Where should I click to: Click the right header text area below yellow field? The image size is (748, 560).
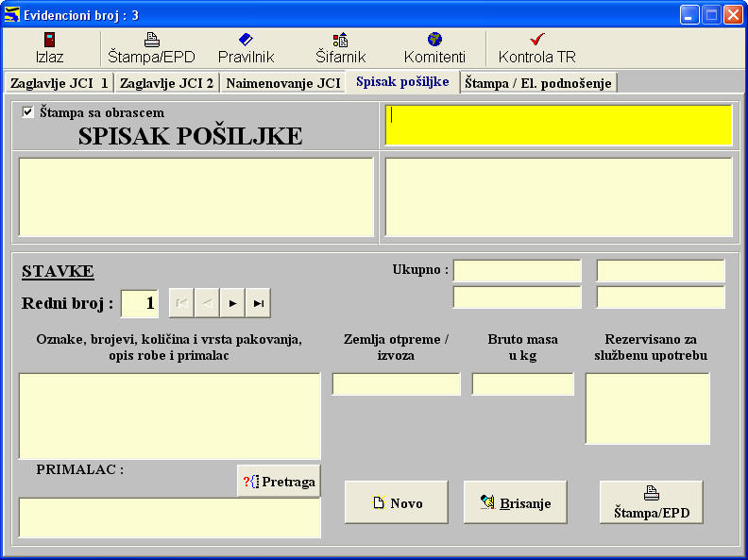[558, 197]
